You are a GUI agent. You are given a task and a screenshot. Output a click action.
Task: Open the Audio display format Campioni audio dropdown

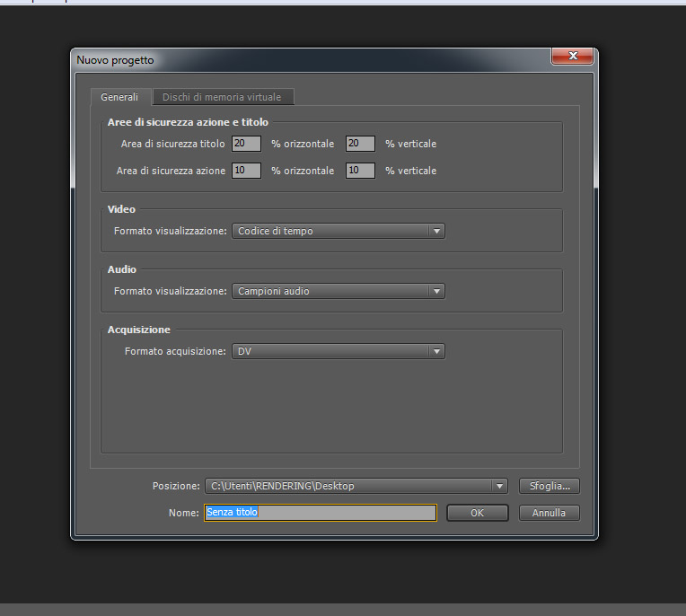point(339,291)
